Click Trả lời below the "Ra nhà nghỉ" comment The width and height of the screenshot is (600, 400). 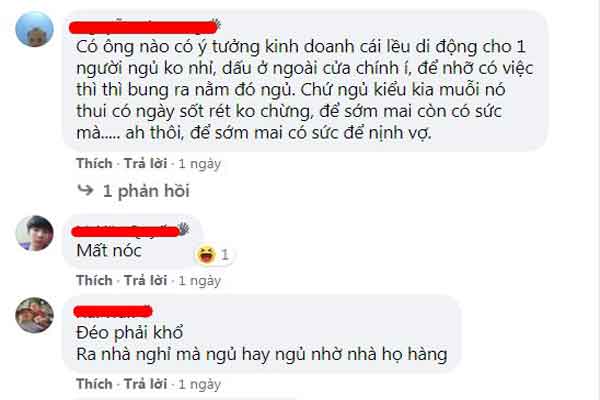(145, 384)
